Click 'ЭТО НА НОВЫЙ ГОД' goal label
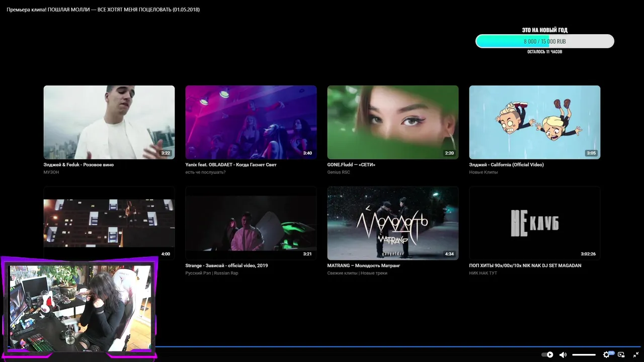Viewport: 644px width, 362px height. click(x=545, y=30)
